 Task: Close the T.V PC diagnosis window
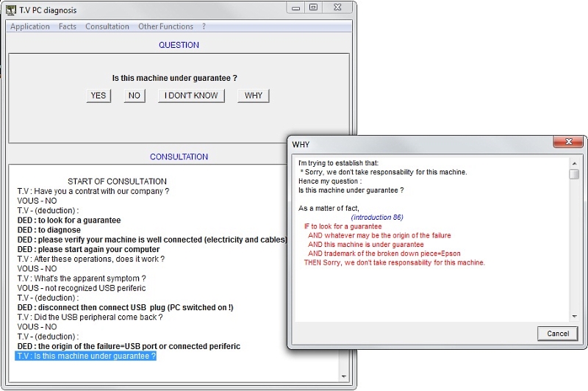pyautogui.click(x=337, y=7)
